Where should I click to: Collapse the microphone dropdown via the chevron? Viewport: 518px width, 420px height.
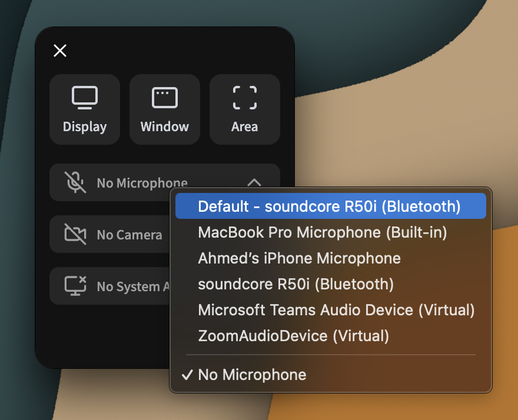254,182
